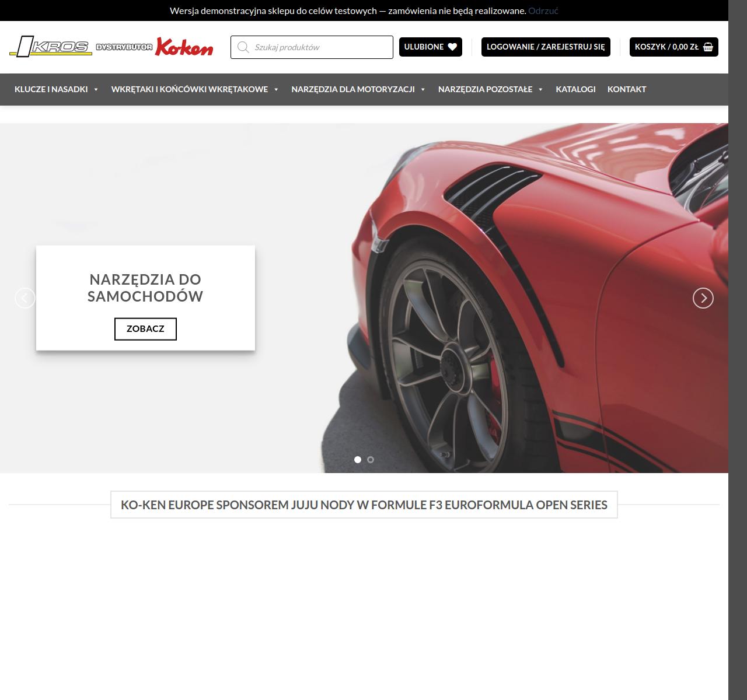Click the red Koken brand logo
Viewport: 747px width, 700px height.
tap(184, 47)
